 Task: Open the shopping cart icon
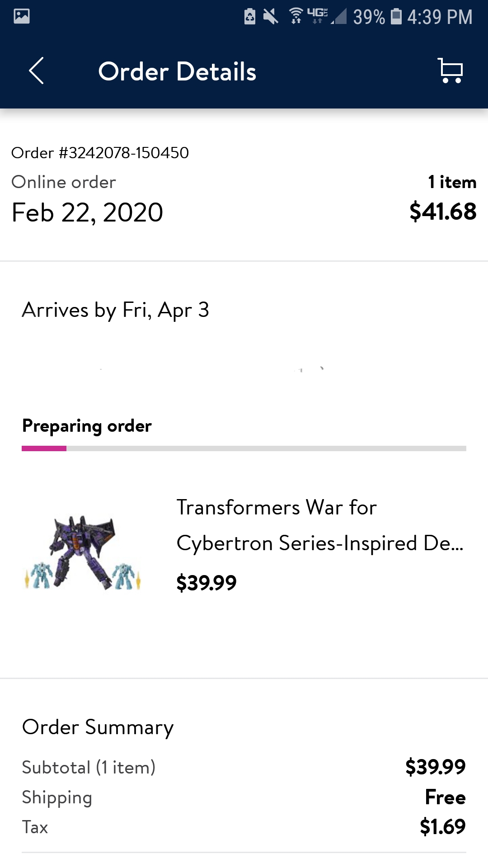450,71
